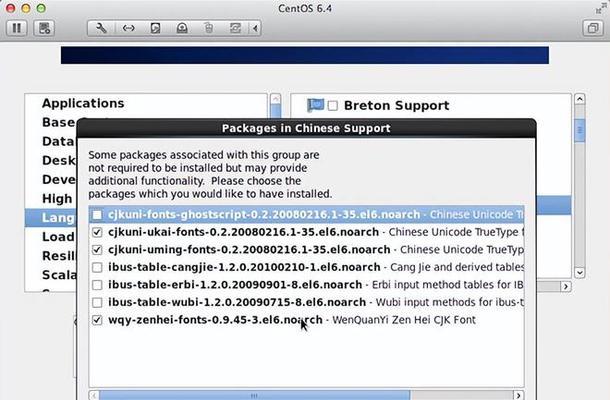Click the Unity view window button
The width and height of the screenshot is (610, 400).
pyautogui.click(x=592, y=28)
